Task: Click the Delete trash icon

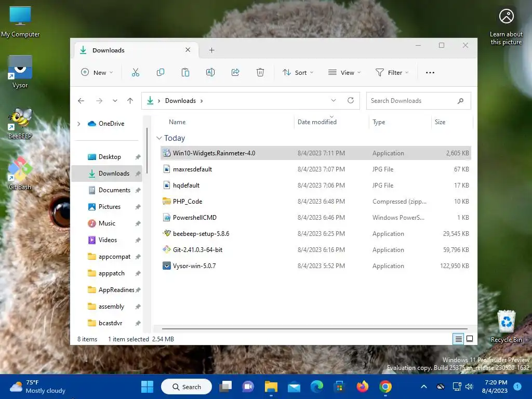Action: [260, 72]
